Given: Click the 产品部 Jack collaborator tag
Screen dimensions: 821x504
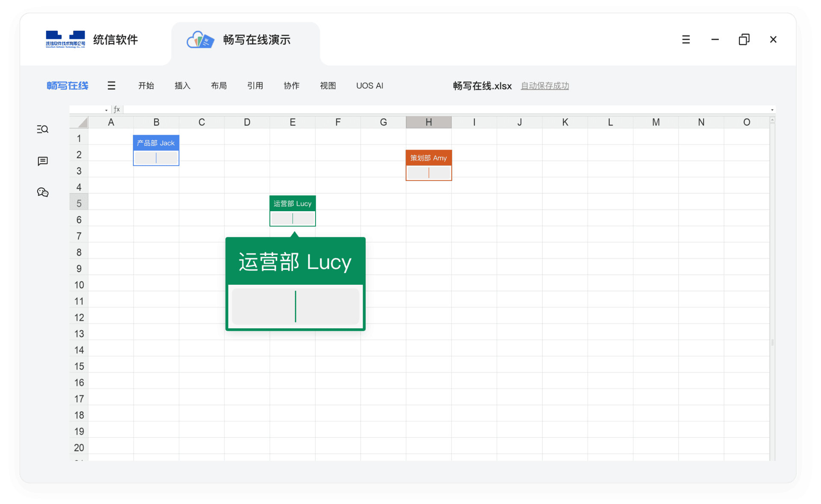Looking at the screenshot, I should 156,143.
